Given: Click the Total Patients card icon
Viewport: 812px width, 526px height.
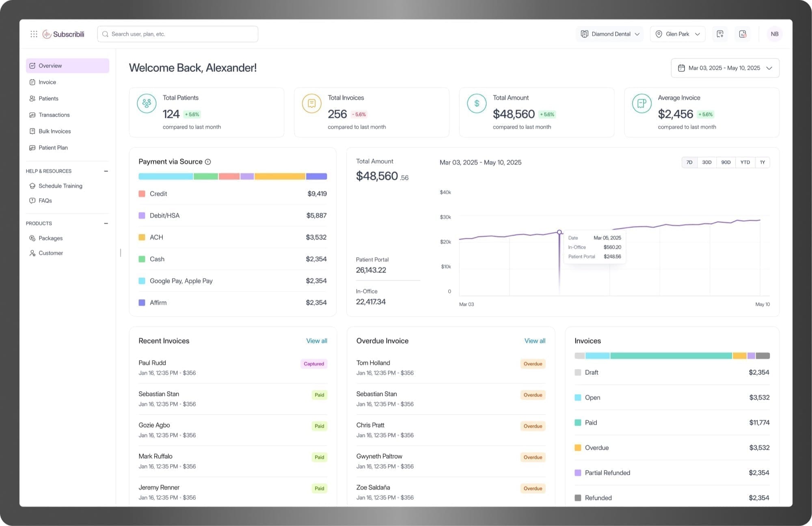Looking at the screenshot, I should (x=147, y=103).
